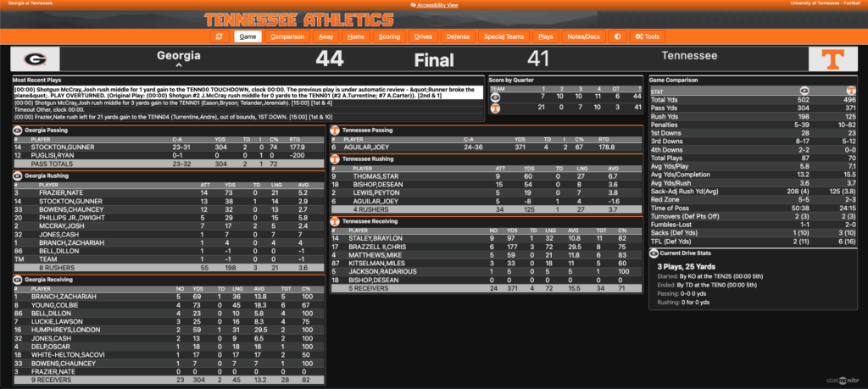The image size is (868, 389).
Task: Select the YOUNG,COLBIE receiving row
Action: (x=169, y=305)
